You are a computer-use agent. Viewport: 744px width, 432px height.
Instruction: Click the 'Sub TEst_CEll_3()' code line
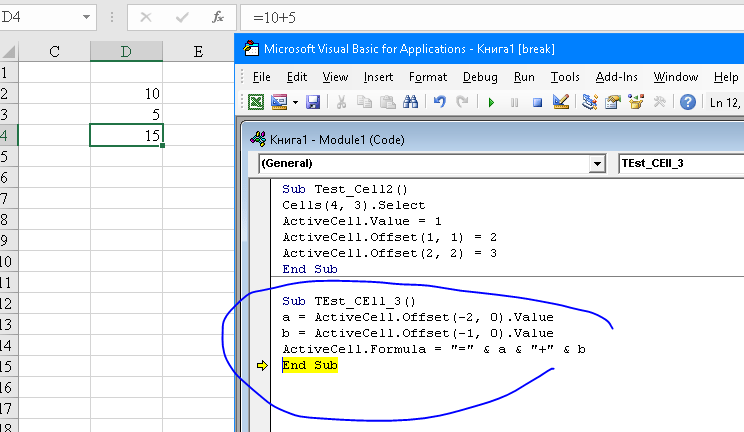coord(349,301)
